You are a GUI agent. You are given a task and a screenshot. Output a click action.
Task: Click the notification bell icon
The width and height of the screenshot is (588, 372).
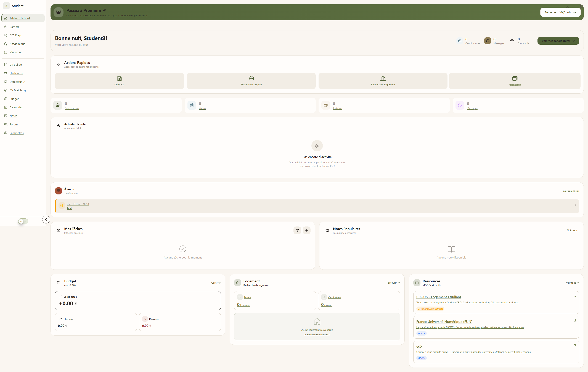(x=581, y=7)
